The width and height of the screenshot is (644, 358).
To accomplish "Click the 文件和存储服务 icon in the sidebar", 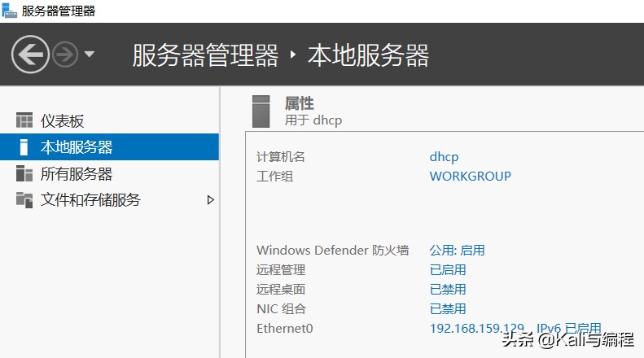I will point(24,200).
